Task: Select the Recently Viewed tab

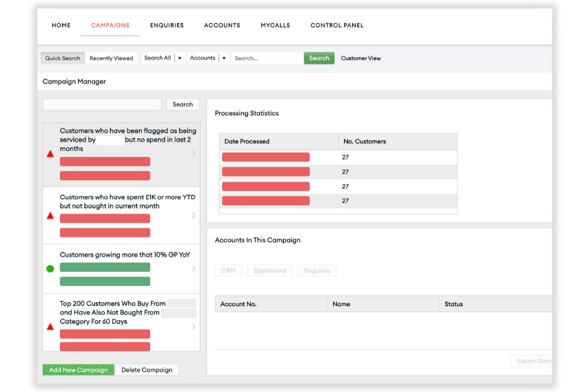Action: pos(111,58)
